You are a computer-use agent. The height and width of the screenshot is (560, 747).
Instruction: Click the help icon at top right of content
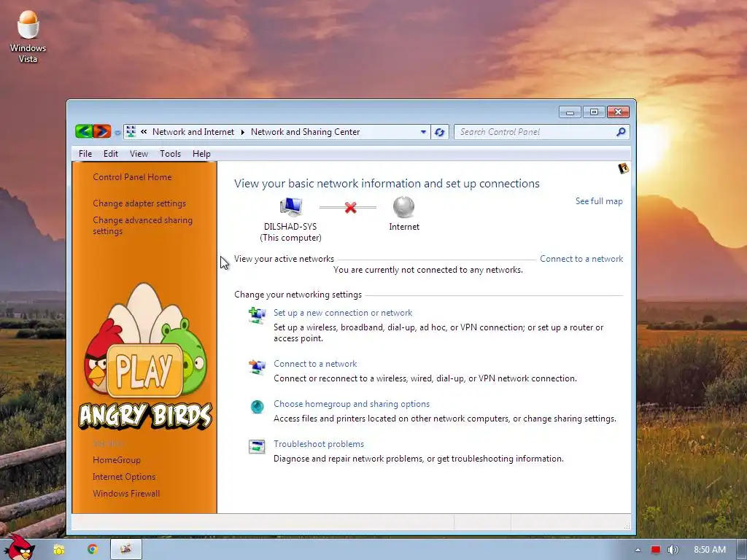tap(623, 168)
